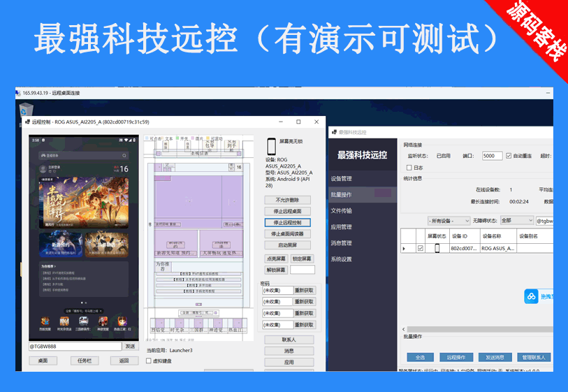The width and height of the screenshot is (568, 392).
Task: Tap the search magnifier in phone screen
Action: coord(124,155)
